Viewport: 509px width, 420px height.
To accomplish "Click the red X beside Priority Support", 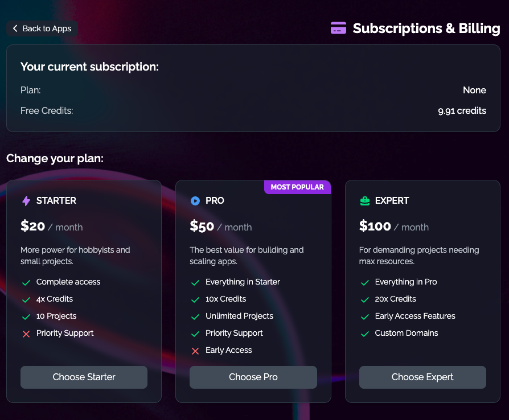I will click(x=26, y=333).
